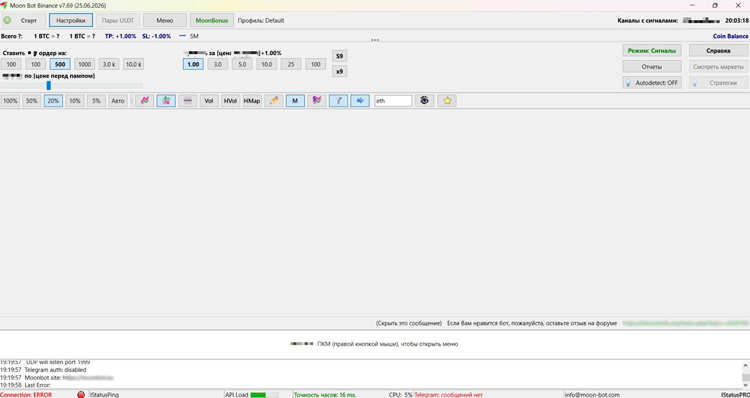The width and height of the screenshot is (750, 398).
Task: Open the Меню menu
Action: pos(165,21)
